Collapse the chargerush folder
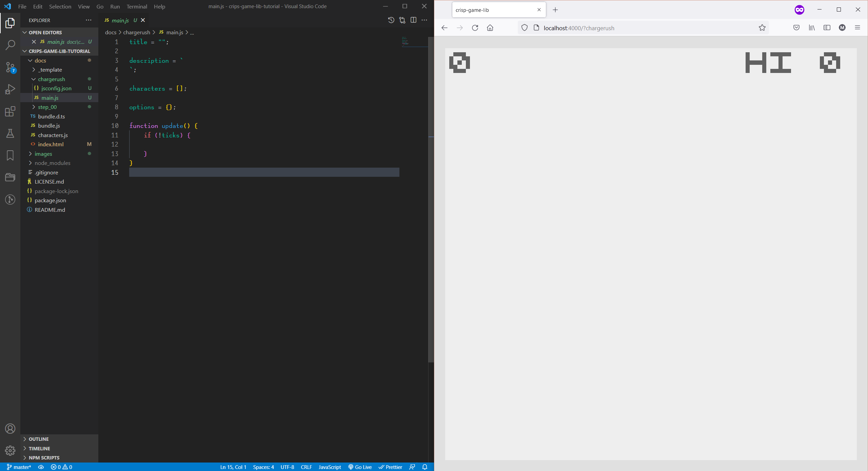This screenshot has height=471, width=868. [x=51, y=79]
